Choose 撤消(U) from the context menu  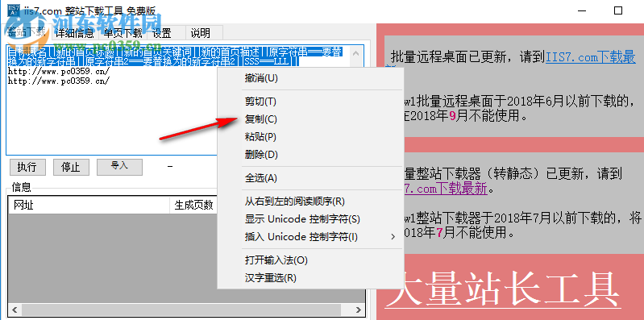click(310, 78)
